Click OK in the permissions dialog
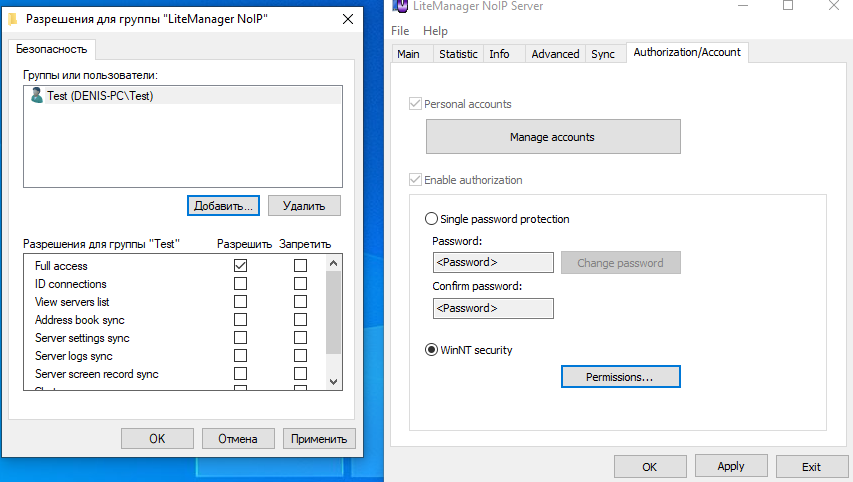This screenshot has width=853, height=482. coord(157,438)
